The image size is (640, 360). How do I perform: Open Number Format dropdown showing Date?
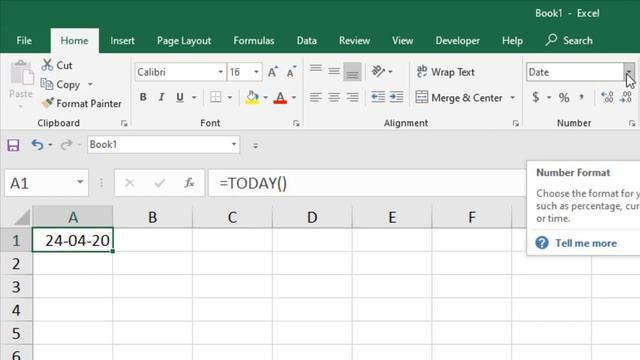pyautogui.click(x=629, y=72)
